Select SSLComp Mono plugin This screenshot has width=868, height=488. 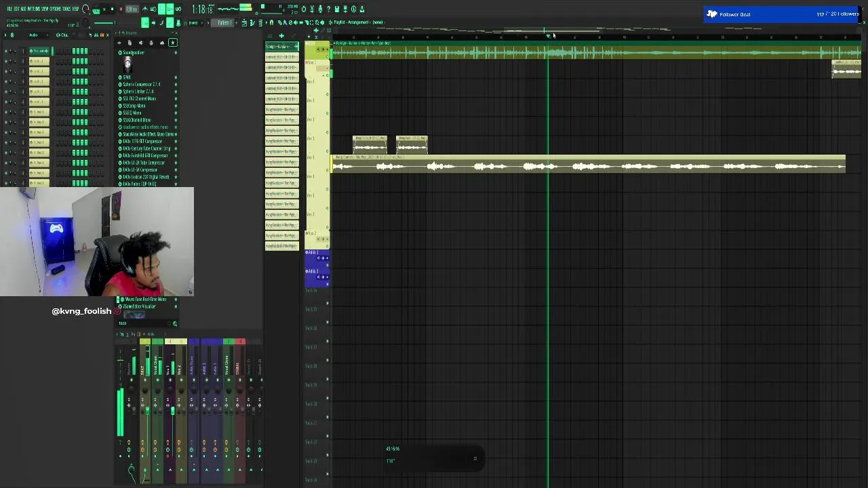click(x=134, y=106)
